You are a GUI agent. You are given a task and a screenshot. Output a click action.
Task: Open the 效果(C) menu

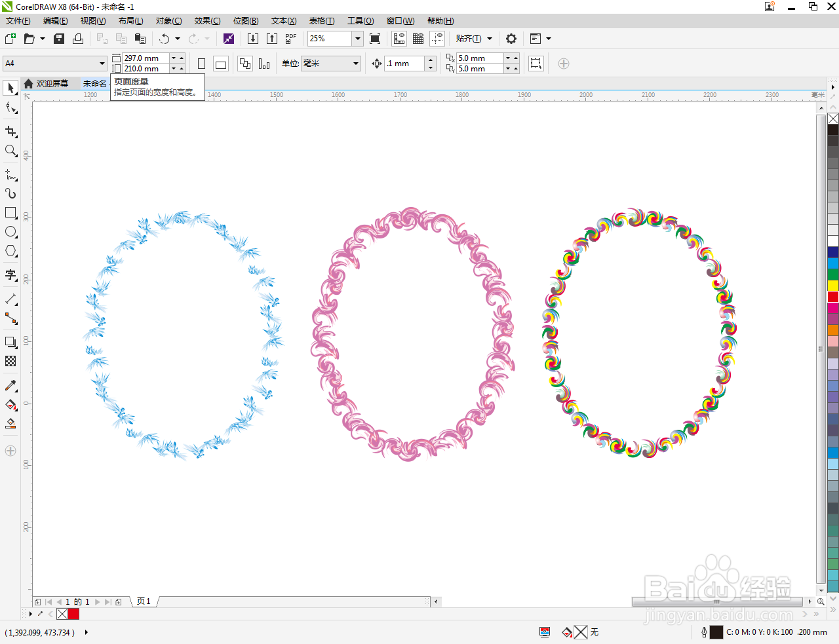(207, 21)
